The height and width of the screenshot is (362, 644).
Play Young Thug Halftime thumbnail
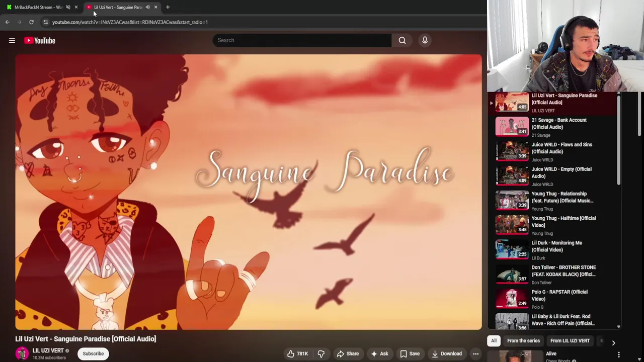coord(512,225)
